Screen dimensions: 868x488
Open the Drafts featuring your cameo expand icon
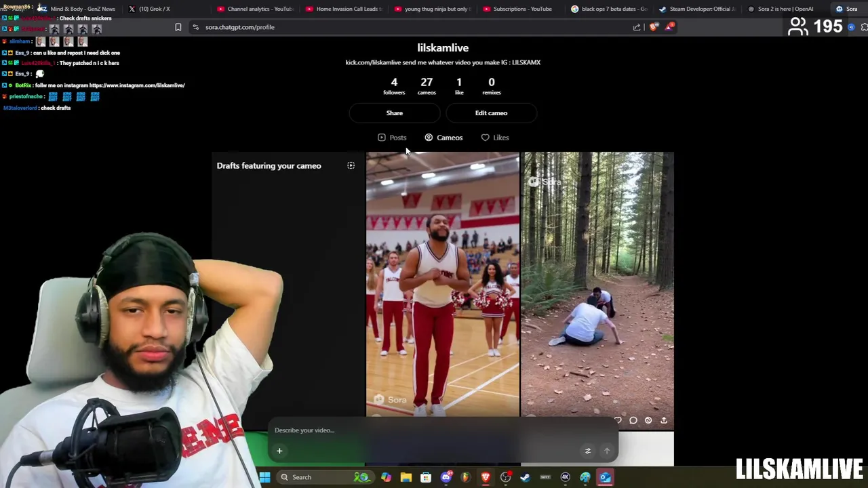(351, 165)
